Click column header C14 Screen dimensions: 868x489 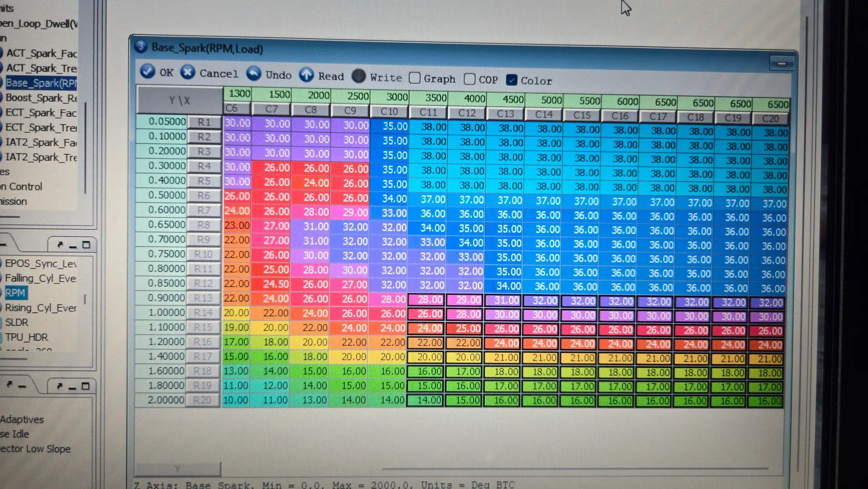coord(544,115)
